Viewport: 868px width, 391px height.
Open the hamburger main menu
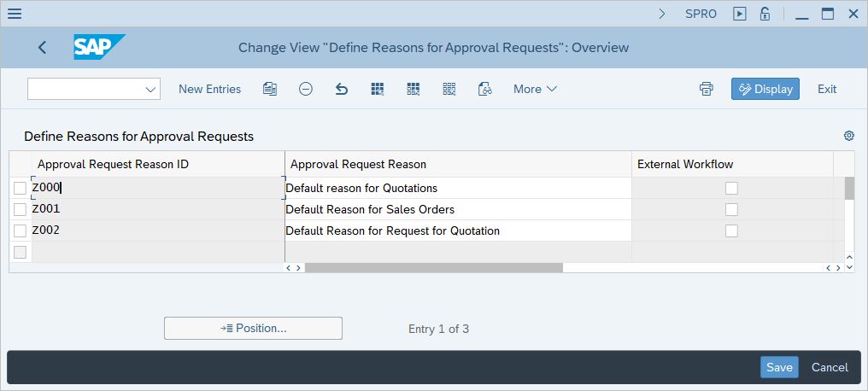point(15,14)
